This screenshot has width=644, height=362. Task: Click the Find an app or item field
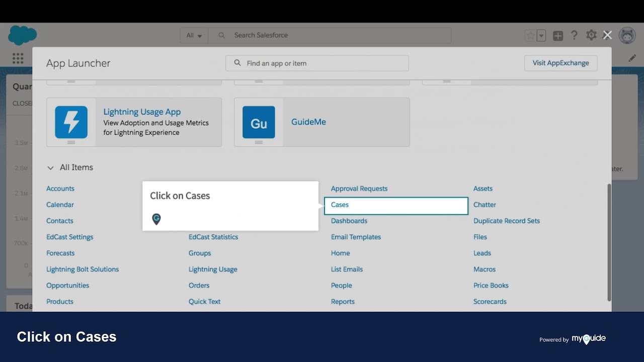pos(317,63)
